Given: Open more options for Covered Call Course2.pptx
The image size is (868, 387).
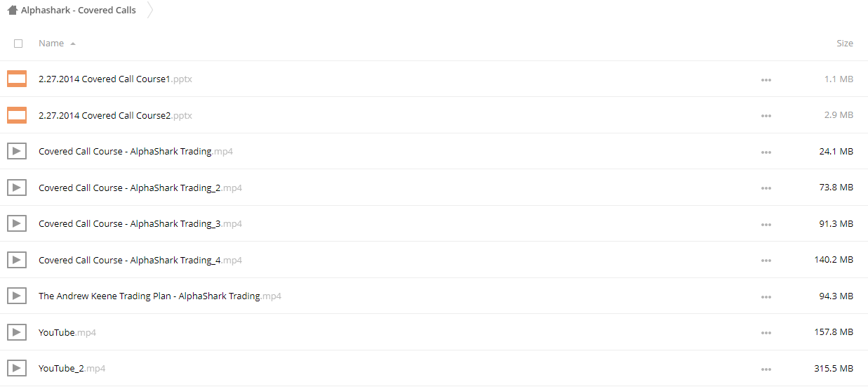Looking at the screenshot, I should click(766, 116).
